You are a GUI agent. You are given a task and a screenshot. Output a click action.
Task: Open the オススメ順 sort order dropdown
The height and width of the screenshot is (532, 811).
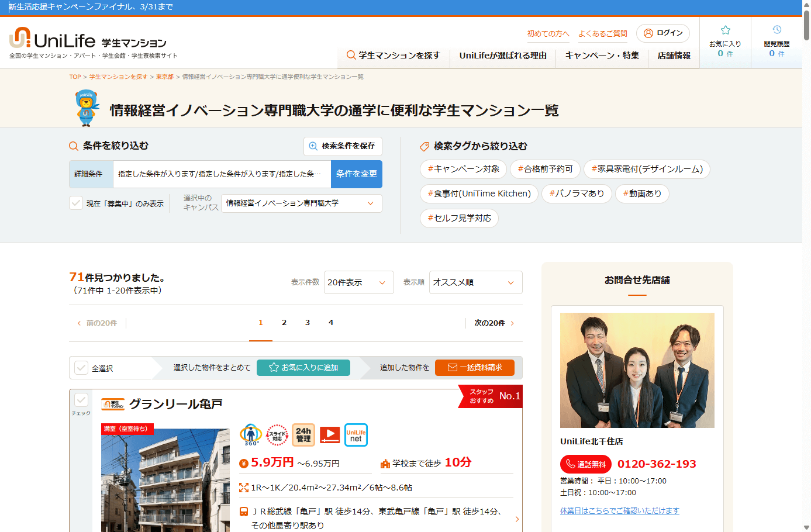point(475,282)
